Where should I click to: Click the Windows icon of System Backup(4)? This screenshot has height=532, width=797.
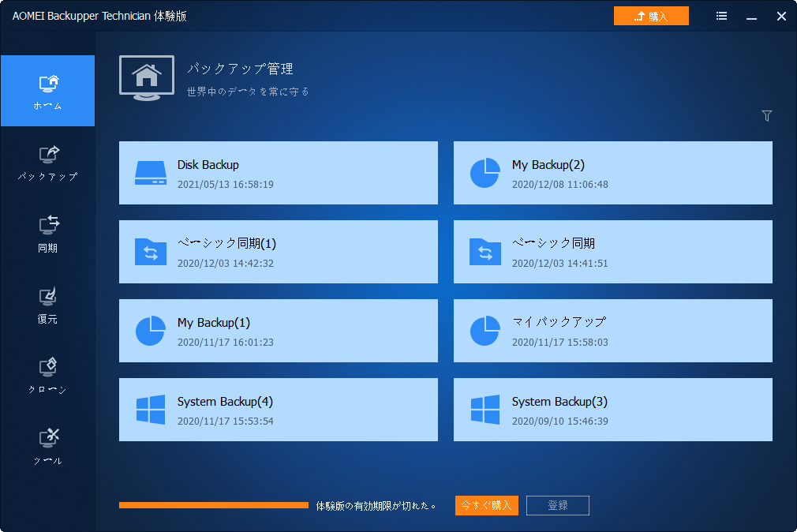coord(151,410)
